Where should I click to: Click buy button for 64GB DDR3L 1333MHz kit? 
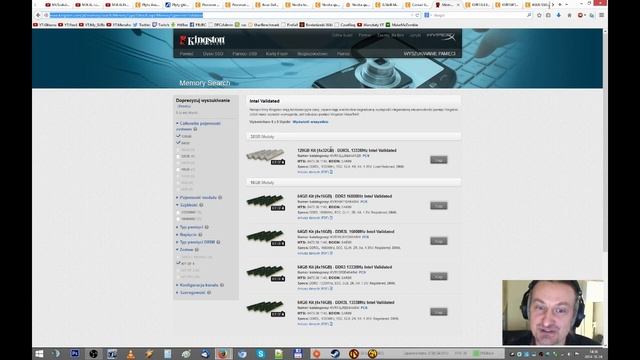click(439, 312)
